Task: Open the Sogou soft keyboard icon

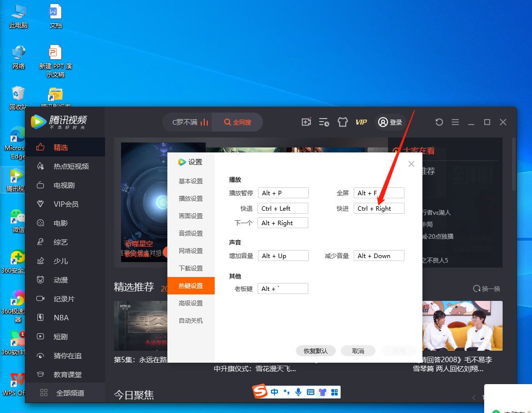Action: click(310, 392)
